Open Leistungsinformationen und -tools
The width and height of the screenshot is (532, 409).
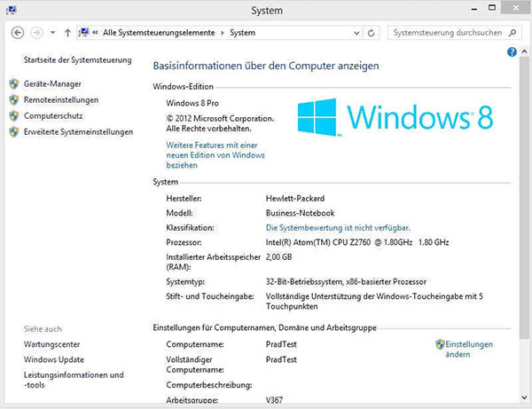point(74,380)
